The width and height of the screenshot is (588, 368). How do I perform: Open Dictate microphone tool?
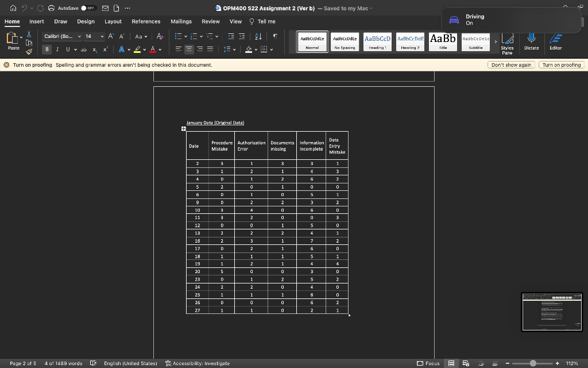point(531,40)
